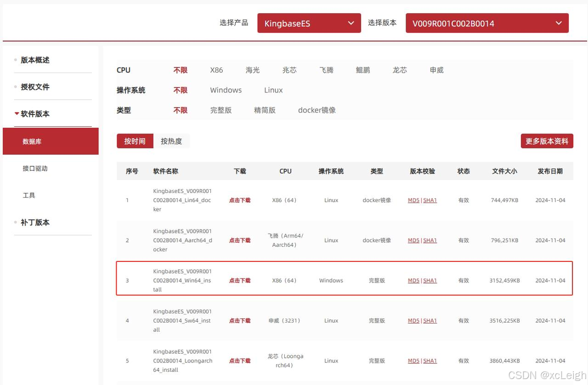Click the file size 744,497KB

[x=504, y=200]
